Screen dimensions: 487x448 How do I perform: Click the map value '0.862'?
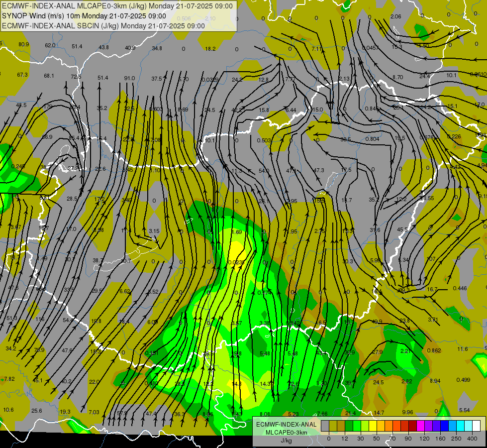point(434,350)
